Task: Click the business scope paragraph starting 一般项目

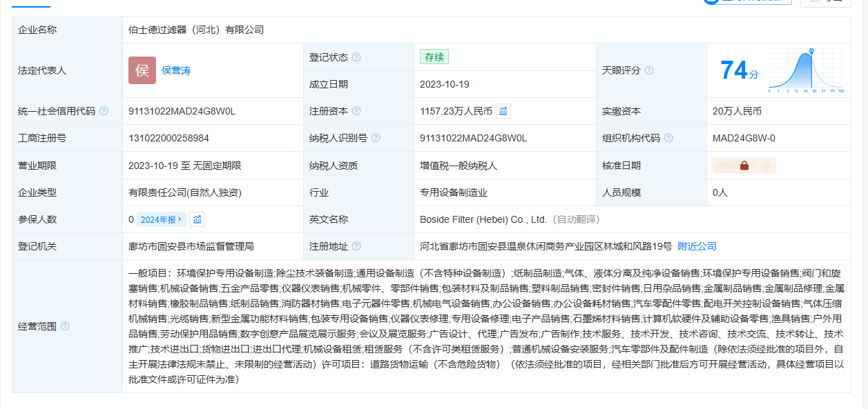Action: (x=486, y=326)
